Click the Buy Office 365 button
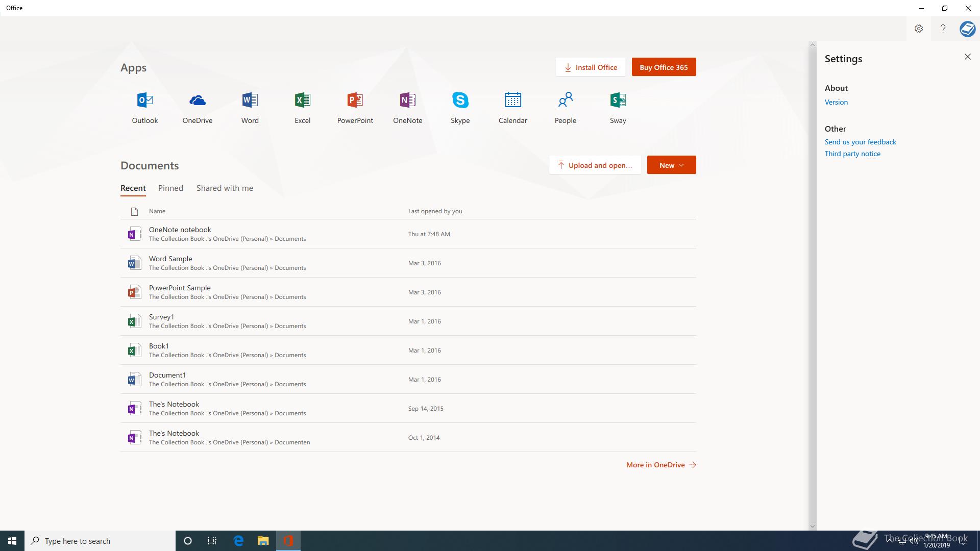The width and height of the screenshot is (980, 551). [x=664, y=67]
